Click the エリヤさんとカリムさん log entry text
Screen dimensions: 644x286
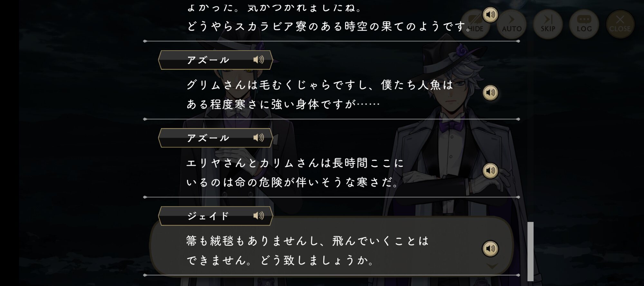295,173
